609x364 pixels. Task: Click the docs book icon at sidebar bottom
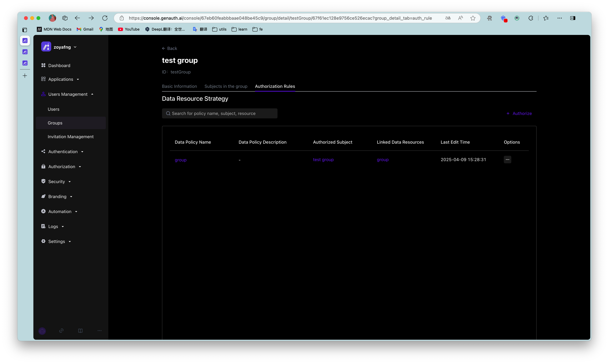[80, 331]
